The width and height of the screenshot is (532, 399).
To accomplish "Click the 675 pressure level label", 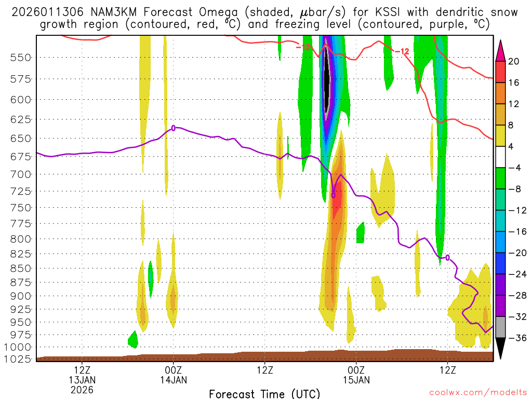I will (20, 157).
